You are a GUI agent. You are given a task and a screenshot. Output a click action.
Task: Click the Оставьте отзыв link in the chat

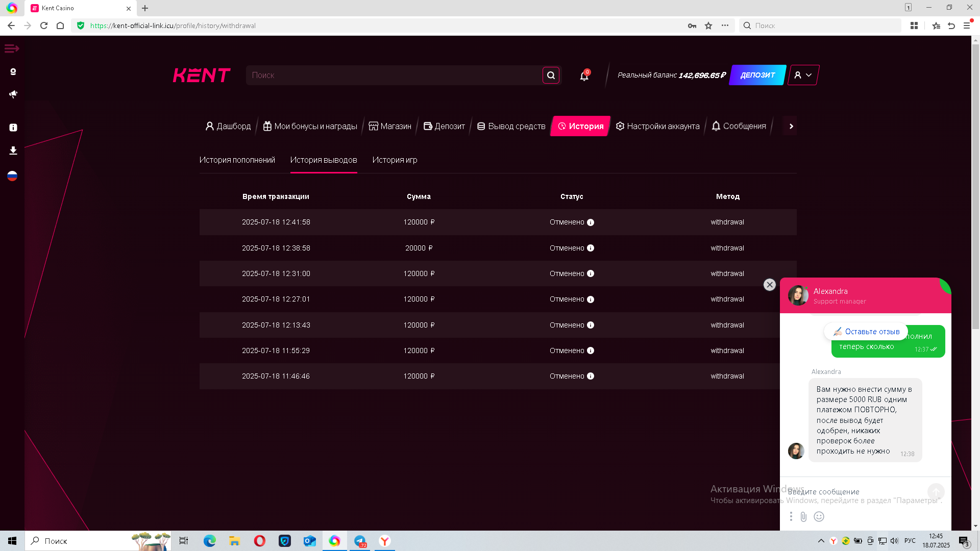(x=866, y=332)
